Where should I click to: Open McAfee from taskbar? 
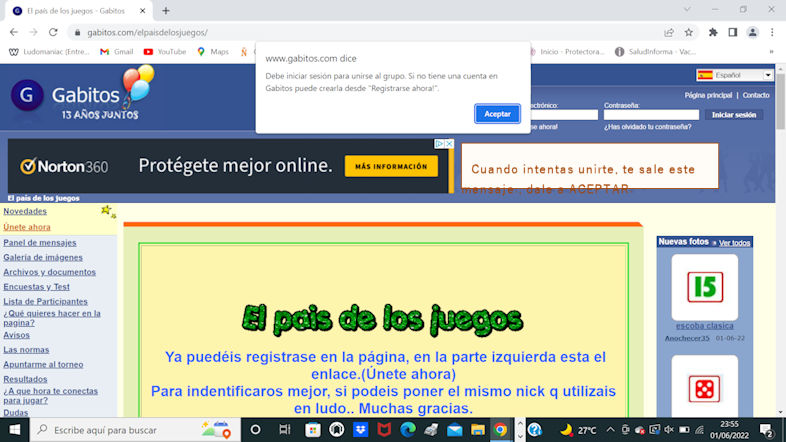384,429
